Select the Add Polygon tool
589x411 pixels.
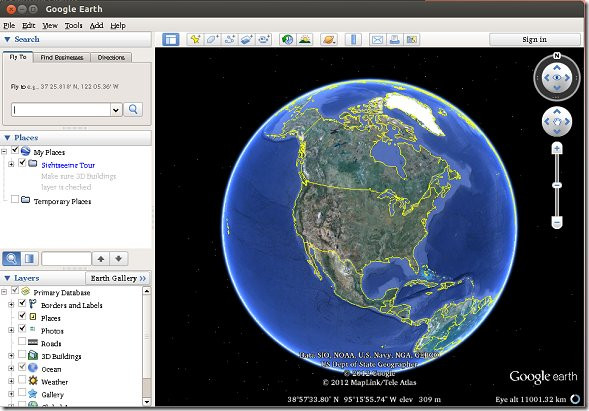(212, 39)
